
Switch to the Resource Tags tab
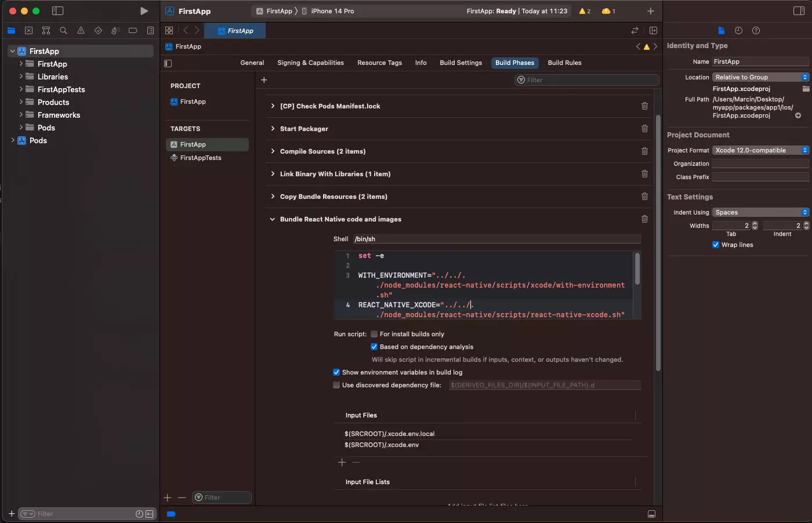379,63
